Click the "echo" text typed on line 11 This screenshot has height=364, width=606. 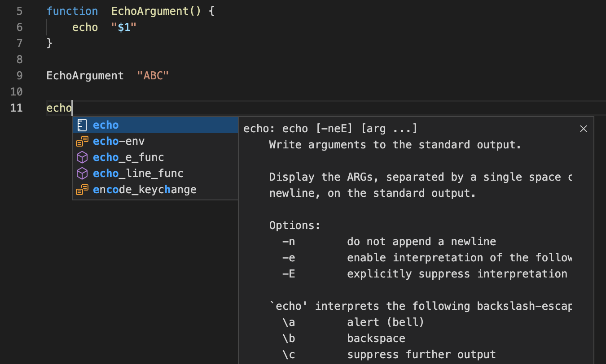pos(59,108)
